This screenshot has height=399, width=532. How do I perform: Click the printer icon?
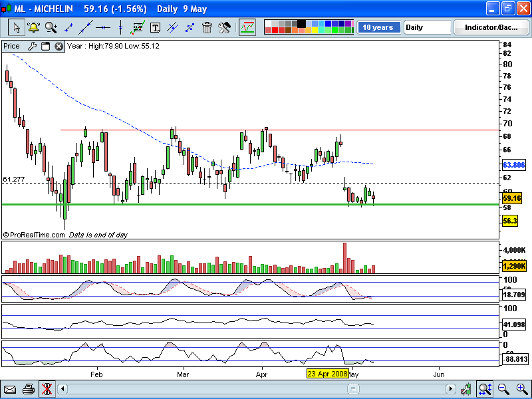click(29, 389)
